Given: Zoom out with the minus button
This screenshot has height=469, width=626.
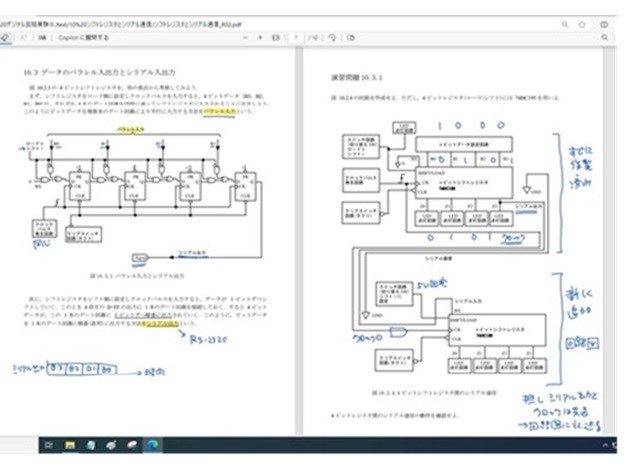Looking at the screenshot, I should [x=245, y=38].
